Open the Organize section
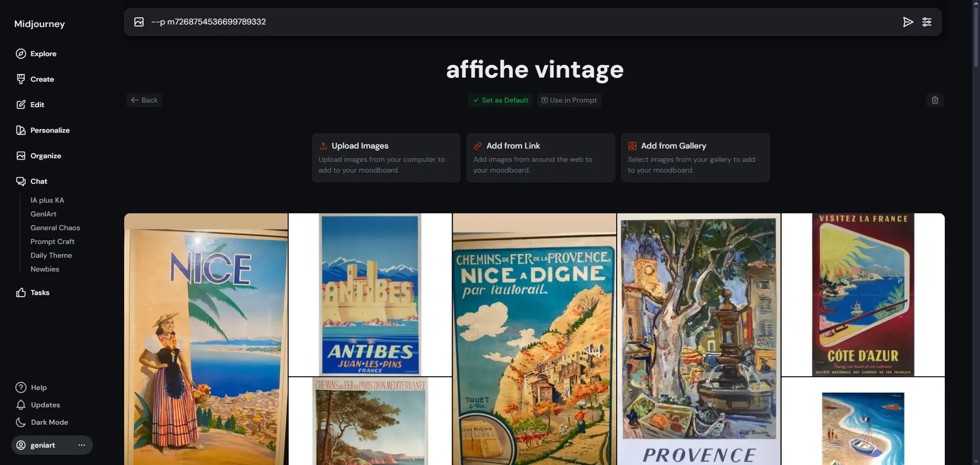980x465 pixels. tap(39, 156)
